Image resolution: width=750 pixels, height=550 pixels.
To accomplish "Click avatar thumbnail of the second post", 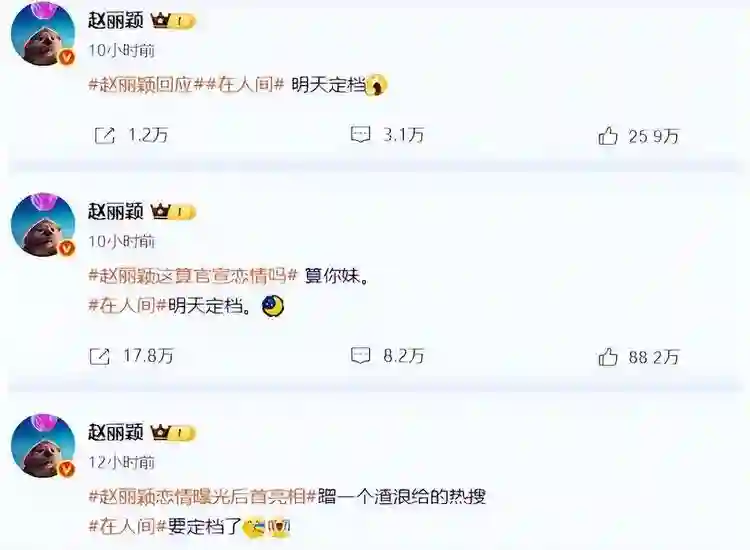I will (x=43, y=225).
